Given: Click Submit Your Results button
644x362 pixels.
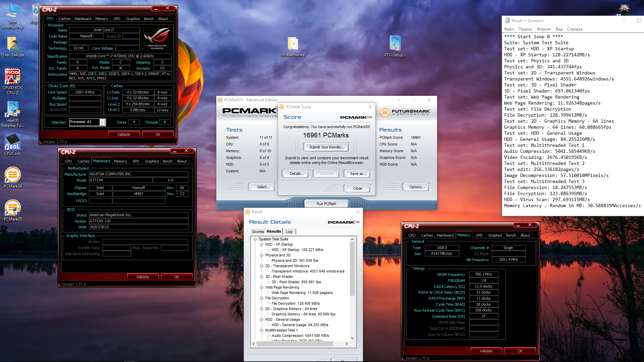Looking at the screenshot, I should pos(326,147).
